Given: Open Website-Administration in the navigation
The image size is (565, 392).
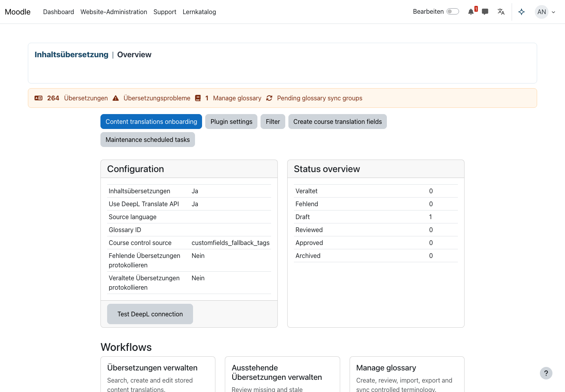Looking at the screenshot, I should 114,12.
